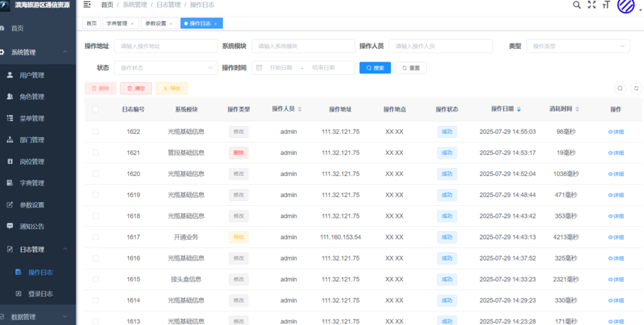Toggle fullscreen mode icon in header
Viewport: 644px width, 325px height.
[592, 4]
